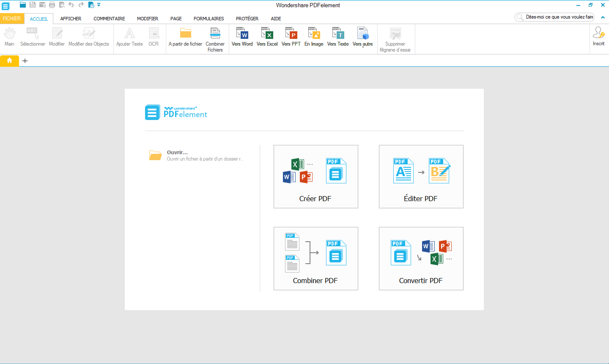Click the Redo arrow icon
This screenshot has width=609, height=364.
(81, 5)
